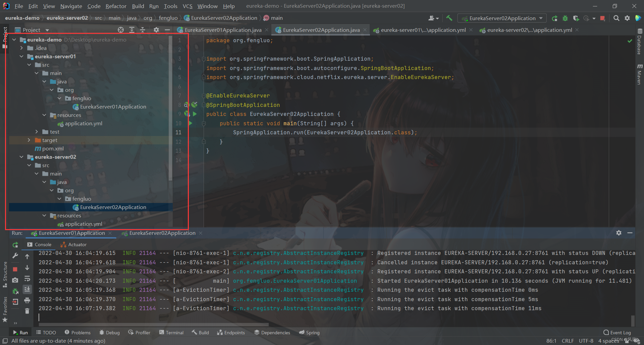Toggle scroll to end in console
The width and height of the screenshot is (644, 345).
point(27,289)
